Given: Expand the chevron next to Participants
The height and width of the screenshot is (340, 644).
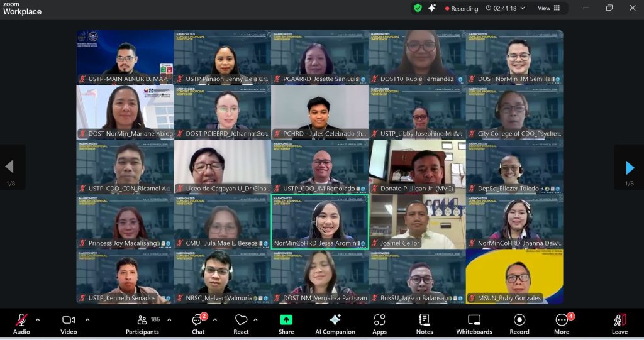Looking at the screenshot, I should [169, 319].
